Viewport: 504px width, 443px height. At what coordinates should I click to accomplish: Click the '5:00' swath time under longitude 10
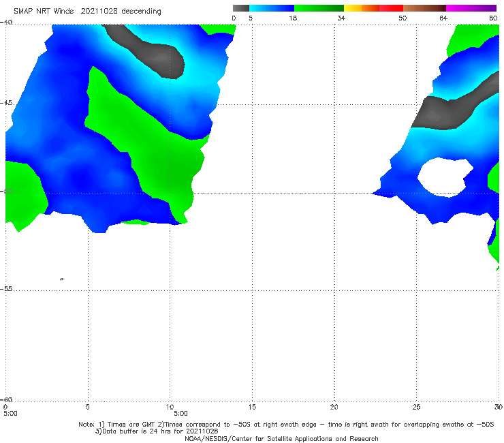(180, 414)
